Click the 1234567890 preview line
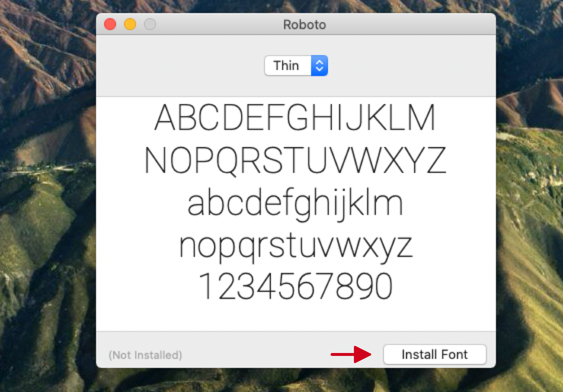The image size is (563, 392). [x=295, y=286]
